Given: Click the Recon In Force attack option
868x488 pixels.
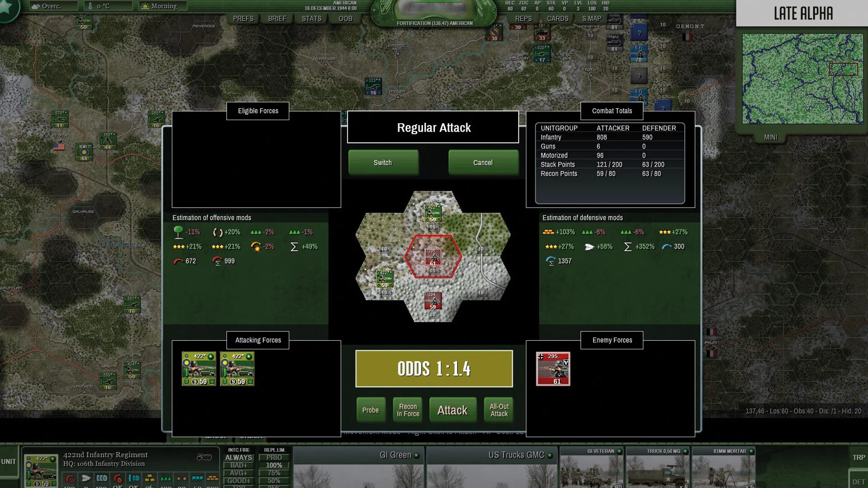Looking at the screenshot, I should [x=408, y=410].
